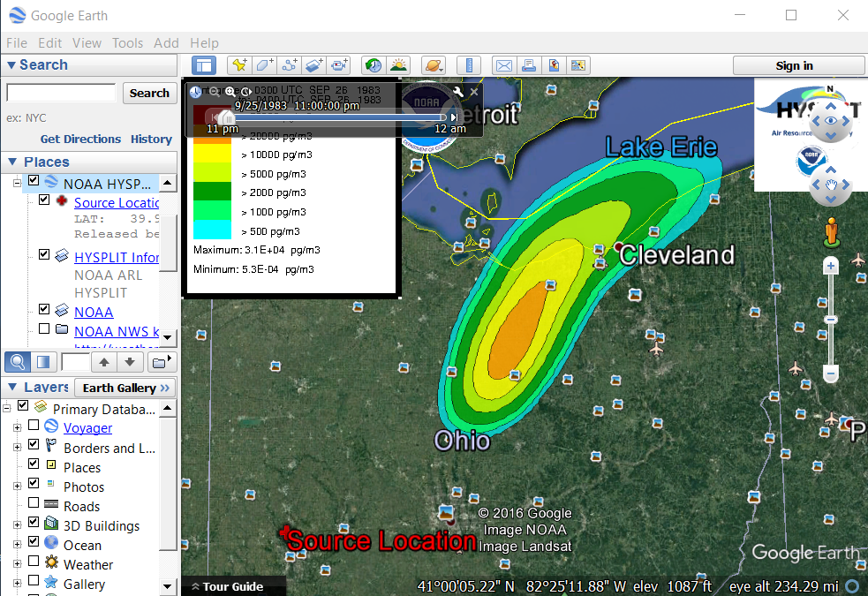Click the Move joystick hand control
868x596 pixels.
(x=830, y=185)
